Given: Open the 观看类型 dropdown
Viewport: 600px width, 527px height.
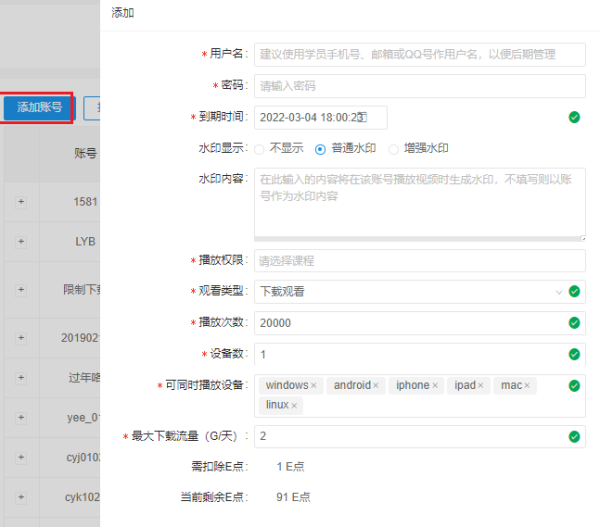Looking at the screenshot, I should [x=410, y=292].
